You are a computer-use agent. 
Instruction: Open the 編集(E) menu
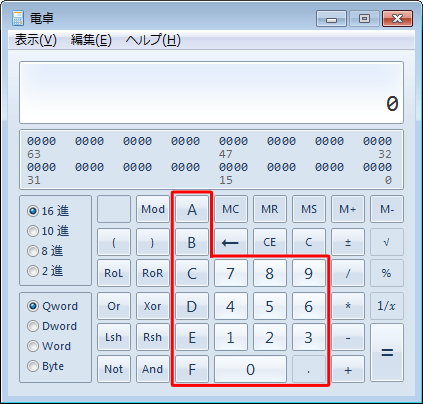[x=91, y=40]
